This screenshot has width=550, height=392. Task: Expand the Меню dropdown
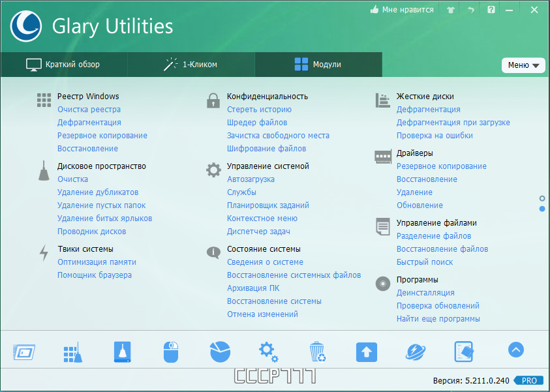pos(523,65)
